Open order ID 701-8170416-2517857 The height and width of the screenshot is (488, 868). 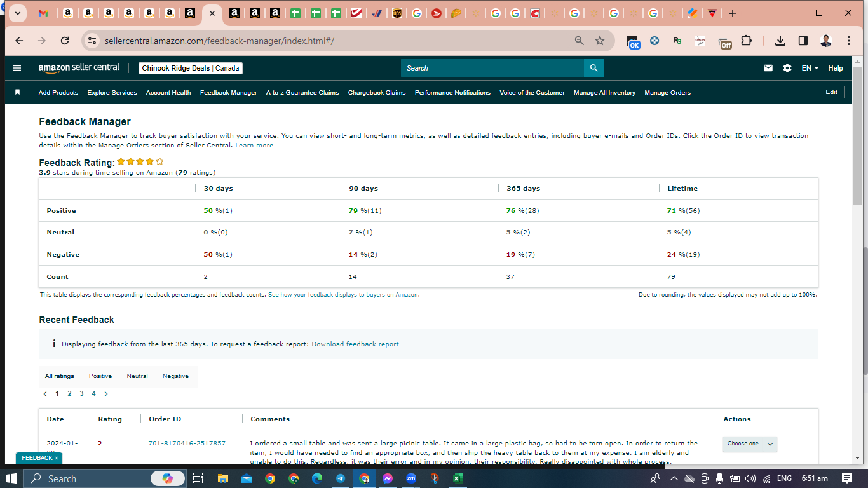click(187, 444)
